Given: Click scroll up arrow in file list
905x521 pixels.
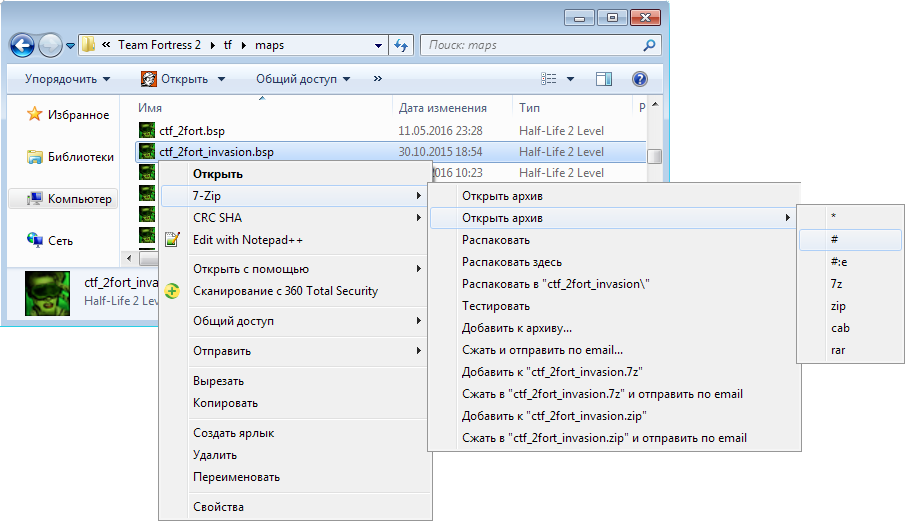Looking at the screenshot, I should coord(655,105).
